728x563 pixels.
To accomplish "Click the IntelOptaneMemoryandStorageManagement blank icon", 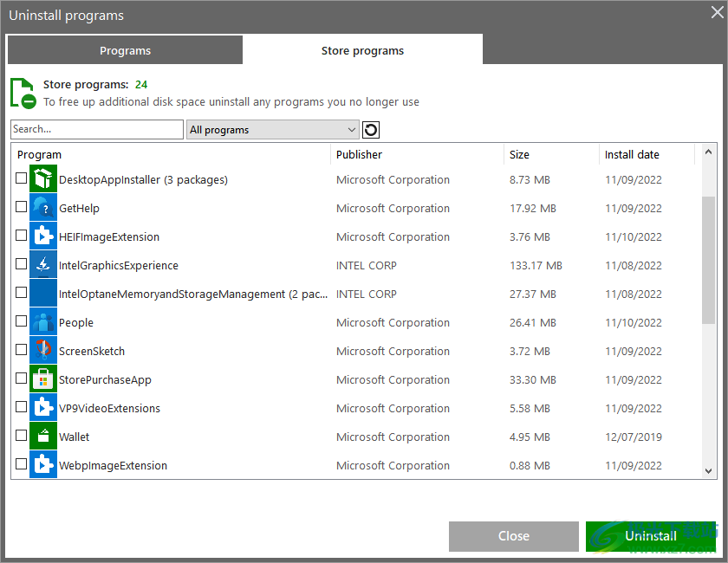I will 43,293.
